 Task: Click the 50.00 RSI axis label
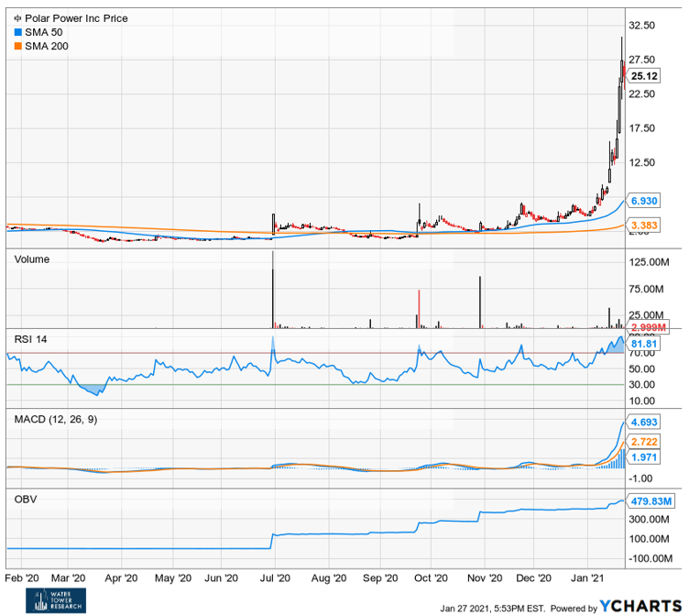tap(641, 369)
